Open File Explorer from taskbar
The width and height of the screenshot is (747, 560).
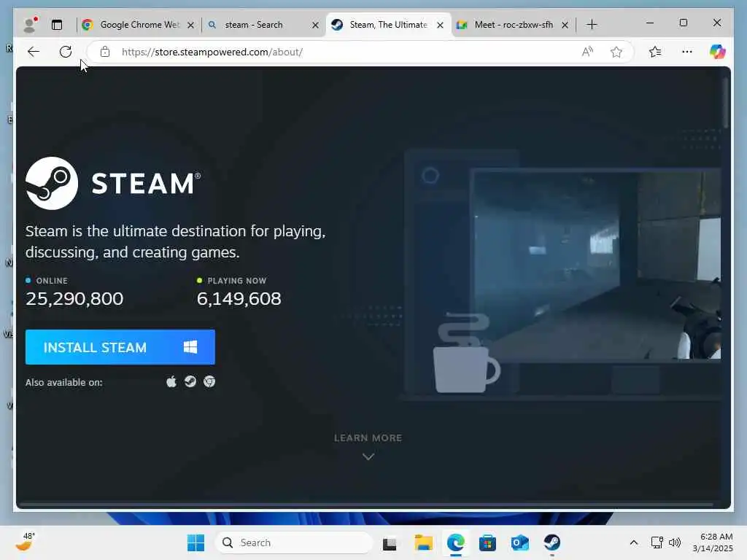click(x=423, y=542)
